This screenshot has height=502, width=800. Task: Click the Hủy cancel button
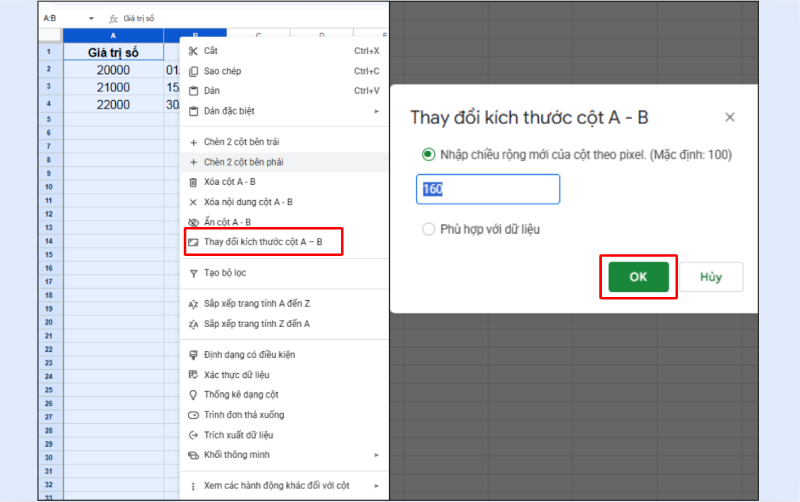click(x=711, y=277)
